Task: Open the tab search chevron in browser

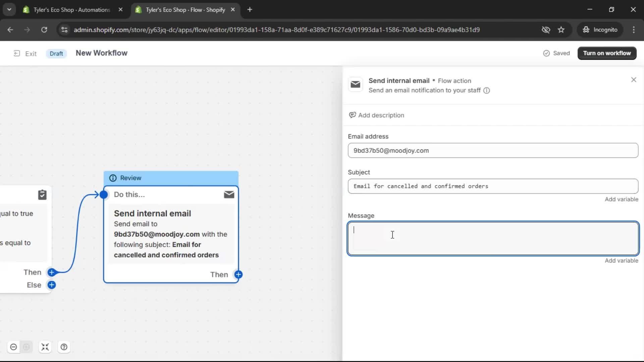Action: coord(9,9)
